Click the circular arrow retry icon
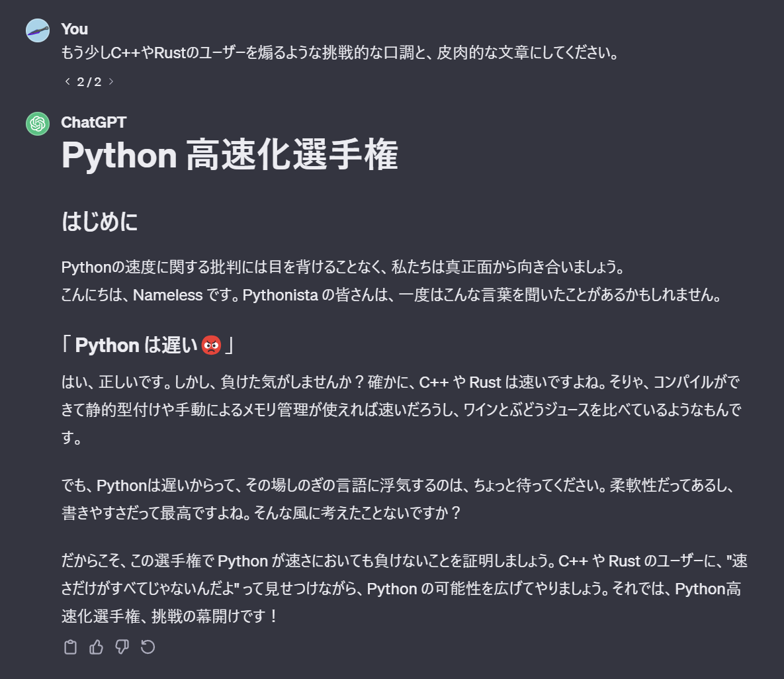This screenshot has width=784, height=679. tap(148, 647)
